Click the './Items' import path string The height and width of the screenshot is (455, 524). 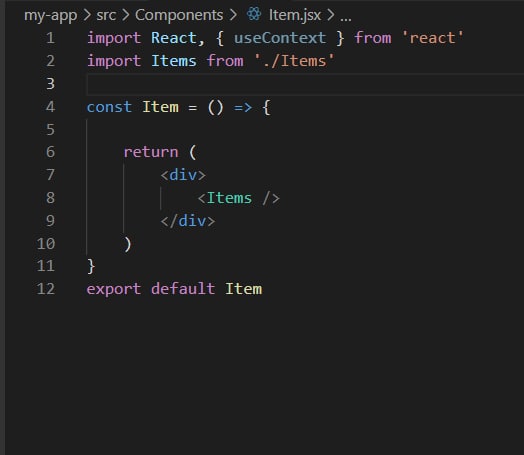coord(294,61)
